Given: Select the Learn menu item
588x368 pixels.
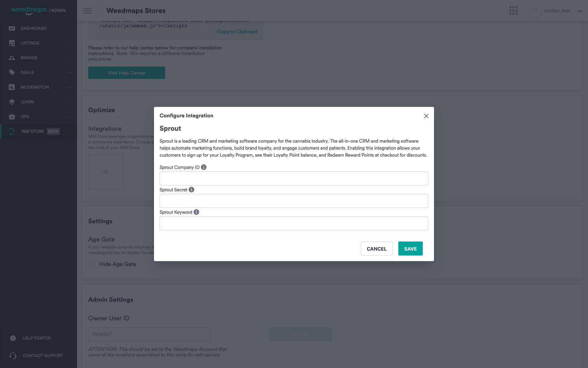Looking at the screenshot, I should tap(27, 102).
